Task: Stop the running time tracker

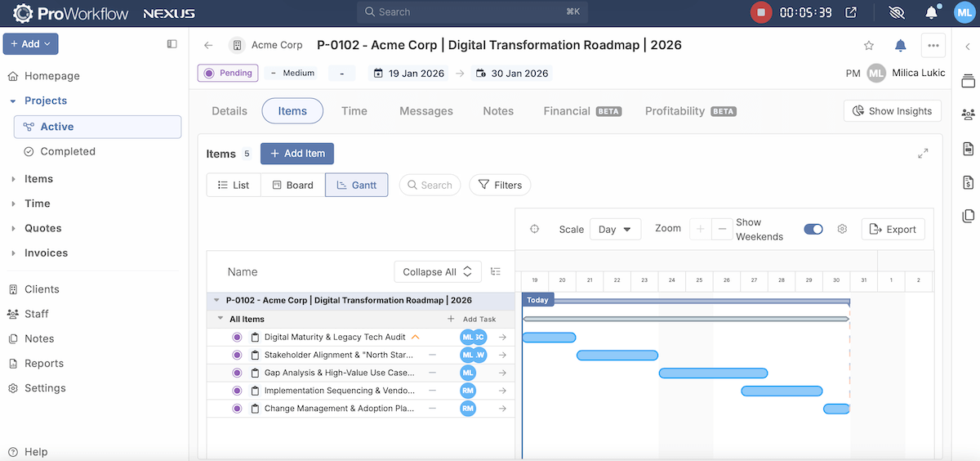Action: 761,12
